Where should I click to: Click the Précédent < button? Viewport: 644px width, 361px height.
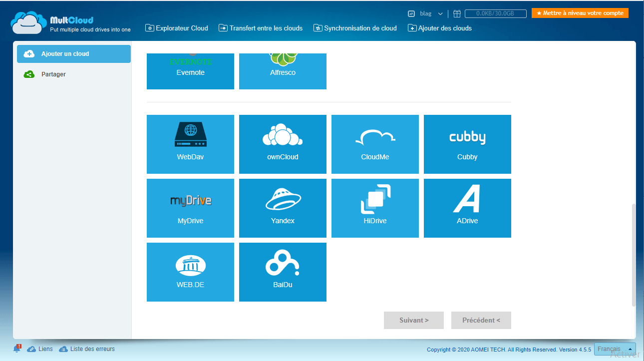click(481, 320)
